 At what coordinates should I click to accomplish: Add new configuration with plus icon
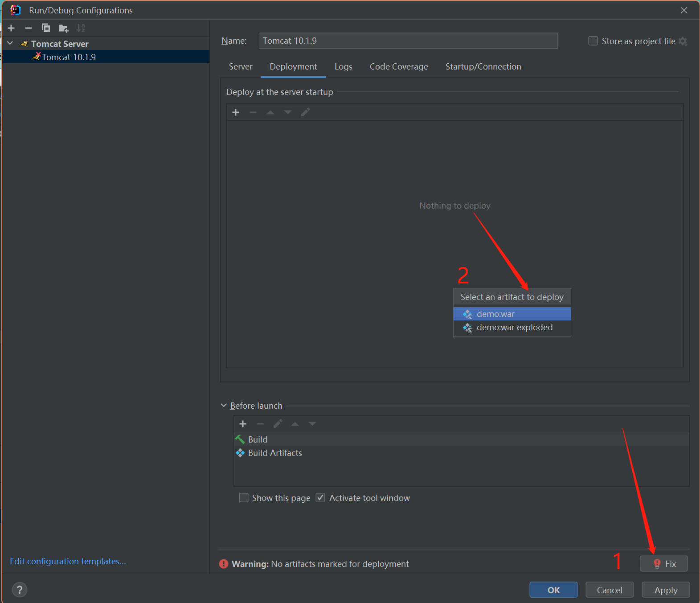12,28
